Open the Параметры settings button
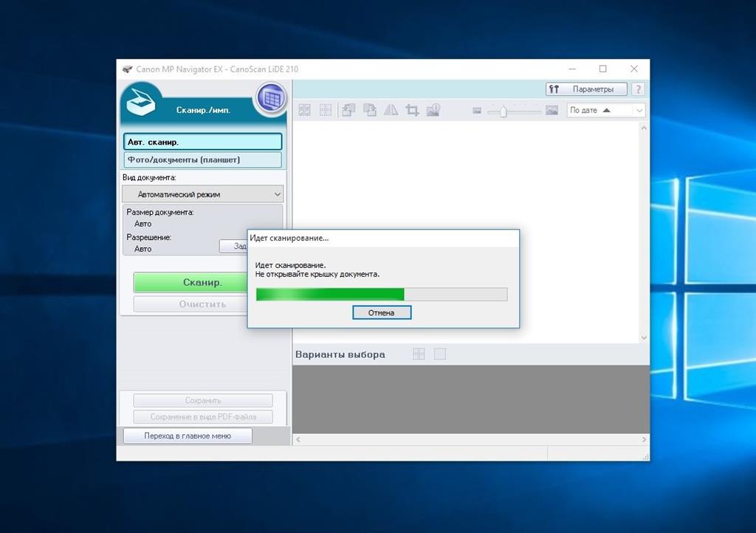The width and height of the screenshot is (756, 533). [586, 89]
